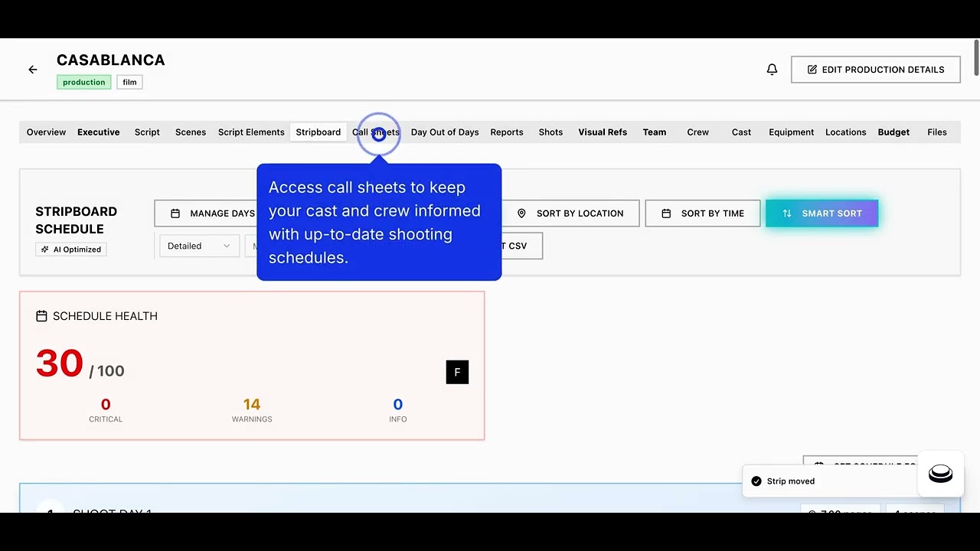The height and width of the screenshot is (551, 980).
Task: Open the Budget tab
Action: point(893,132)
